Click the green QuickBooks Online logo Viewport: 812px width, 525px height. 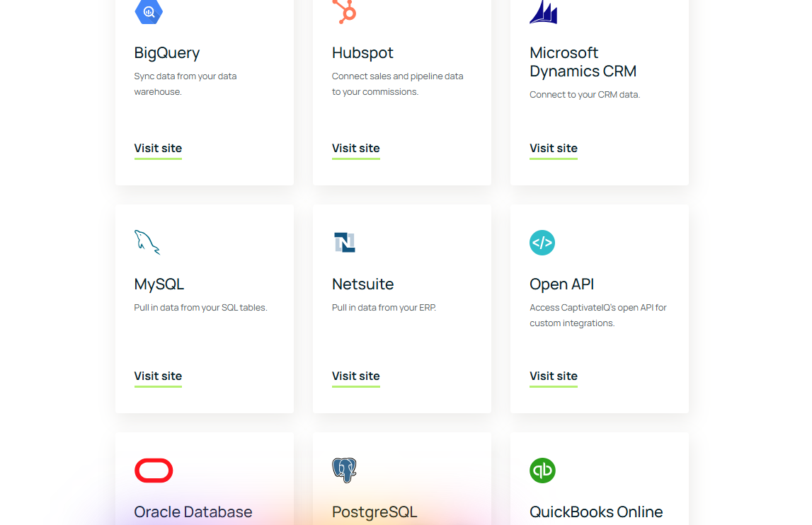click(542, 470)
